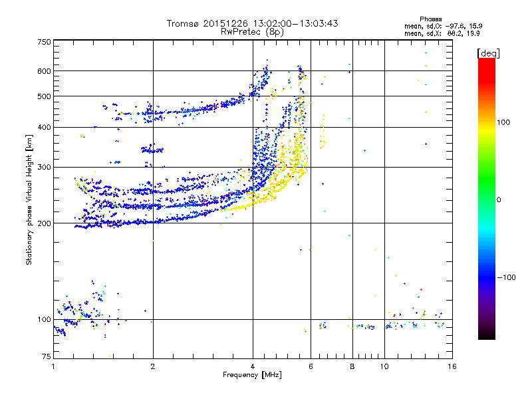
Task: Click the x-axis tick label '1'
Action: pos(53,366)
